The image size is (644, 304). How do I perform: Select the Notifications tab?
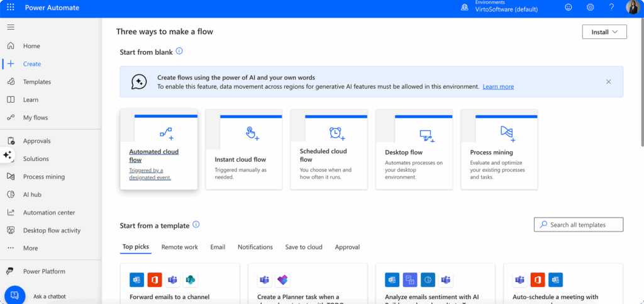pos(255,247)
